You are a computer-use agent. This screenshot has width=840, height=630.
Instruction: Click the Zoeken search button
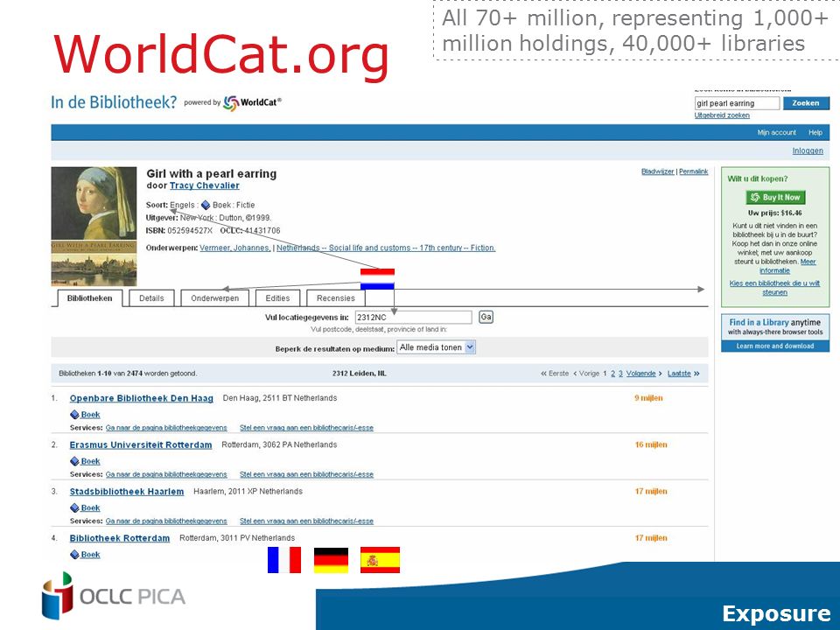pos(806,103)
